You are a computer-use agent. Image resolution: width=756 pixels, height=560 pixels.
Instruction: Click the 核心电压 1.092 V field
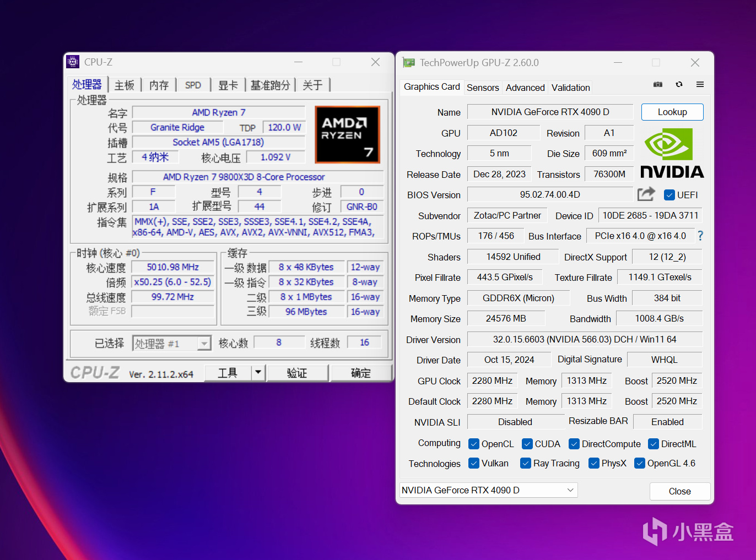coord(276,157)
